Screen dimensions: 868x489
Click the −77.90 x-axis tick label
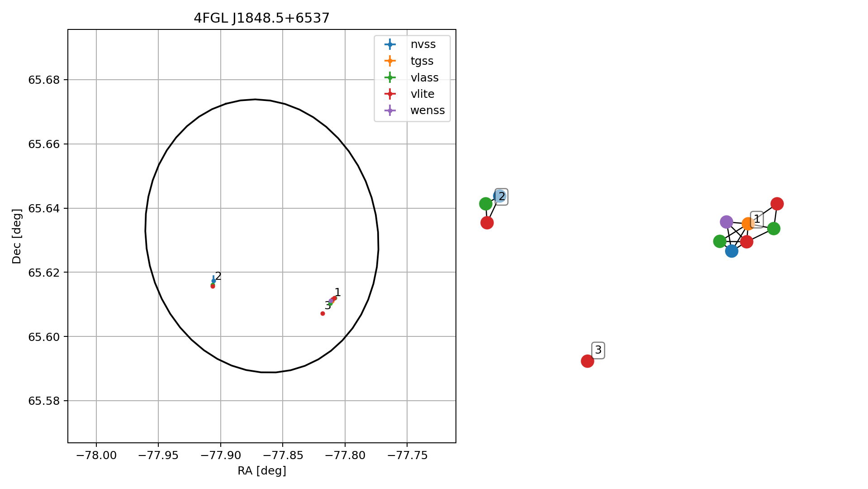click(220, 455)
